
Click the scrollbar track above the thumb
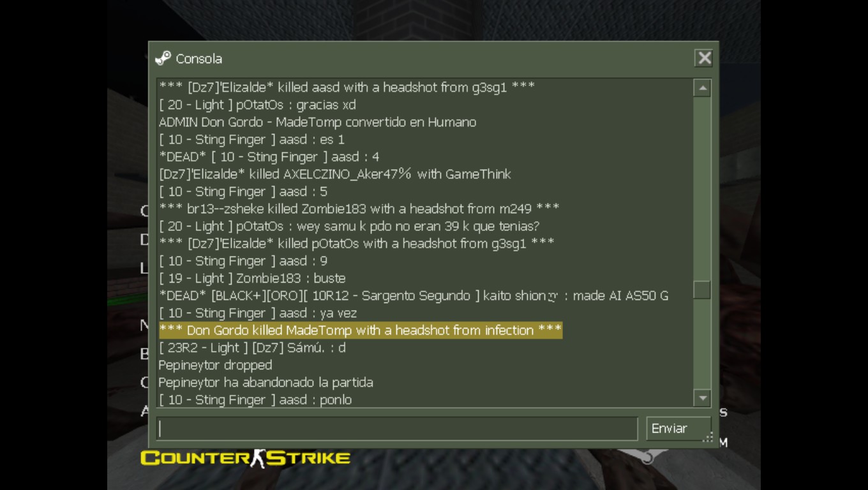point(702,188)
